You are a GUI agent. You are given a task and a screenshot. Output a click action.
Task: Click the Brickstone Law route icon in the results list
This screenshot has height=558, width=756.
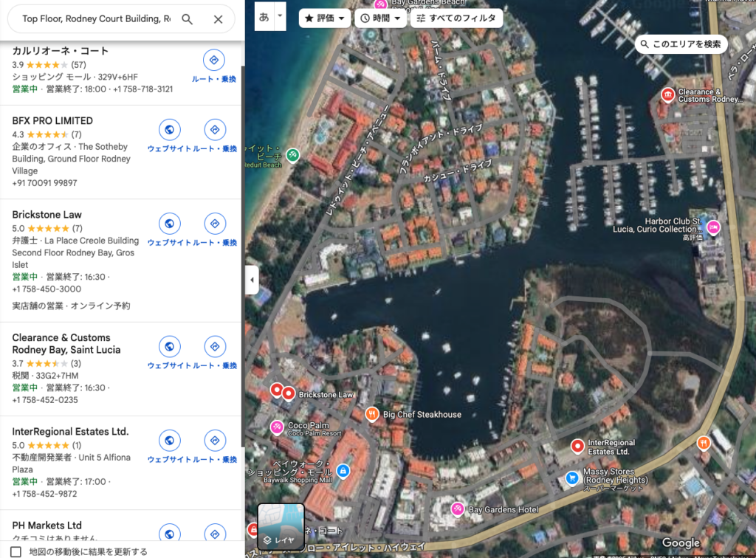pos(215,224)
